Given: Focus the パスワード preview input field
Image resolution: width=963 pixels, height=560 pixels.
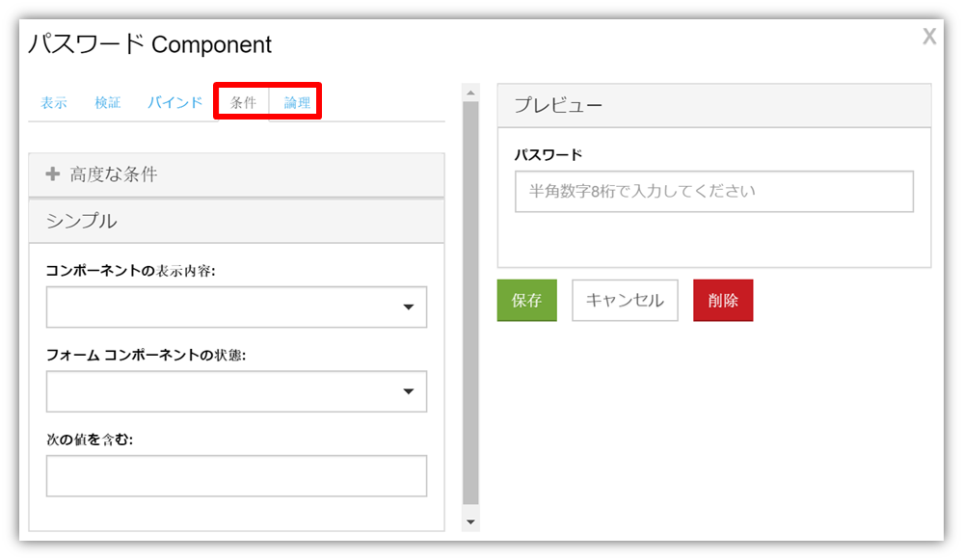Looking at the screenshot, I should coord(714,192).
